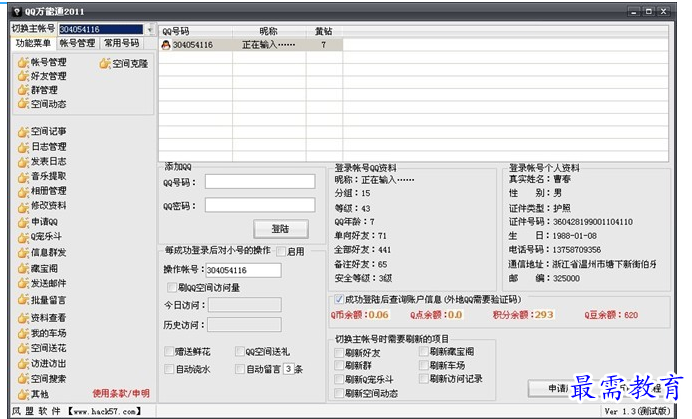Open 信息群发 item
The height and width of the screenshot is (419, 692).
coord(42,253)
